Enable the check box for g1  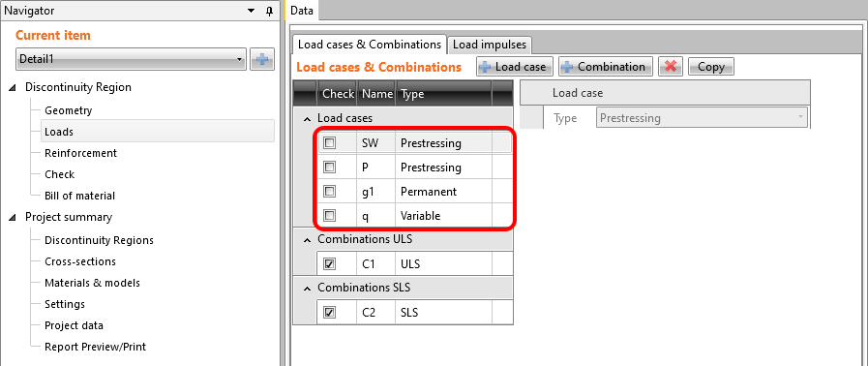pyautogui.click(x=329, y=192)
